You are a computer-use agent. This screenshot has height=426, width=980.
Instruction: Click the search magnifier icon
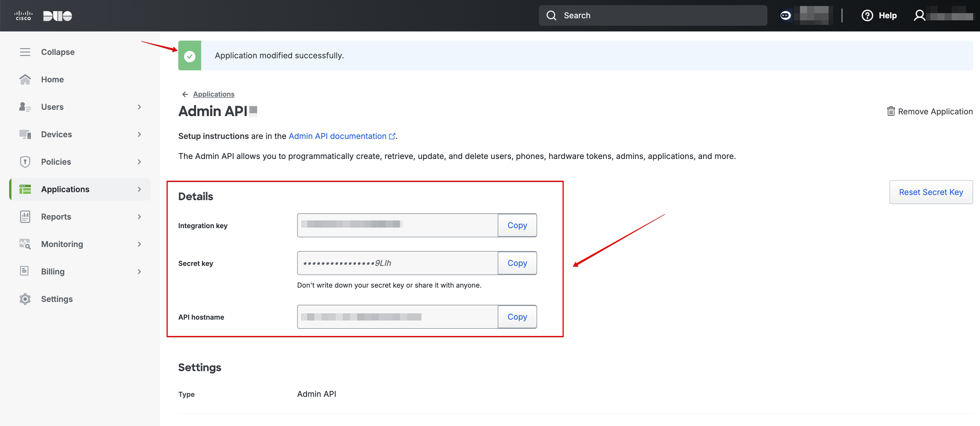click(551, 16)
